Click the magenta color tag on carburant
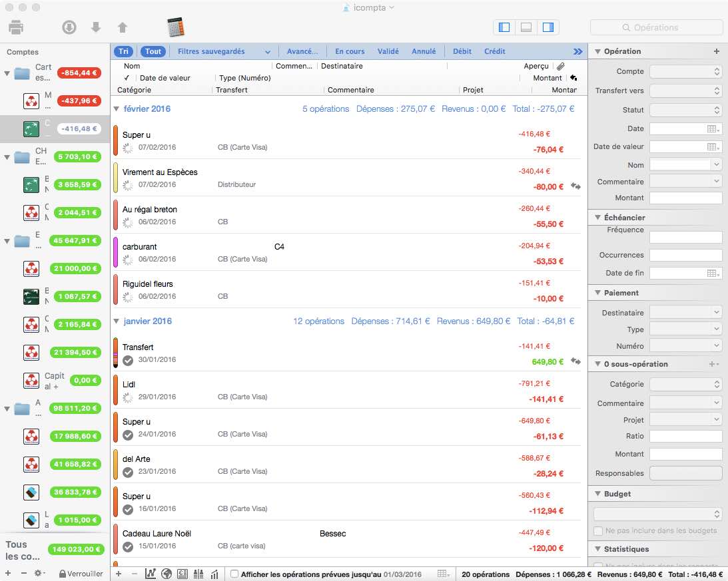728x581 pixels. coord(116,252)
